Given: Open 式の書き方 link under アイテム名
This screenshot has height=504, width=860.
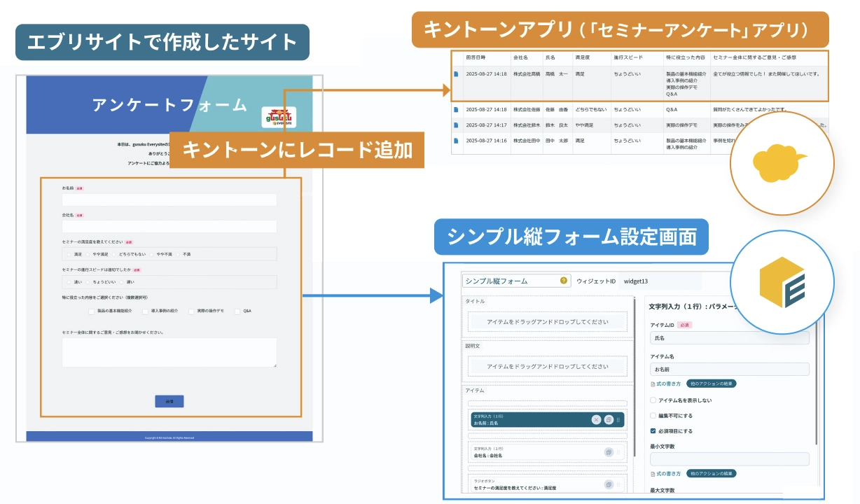Looking at the screenshot, I should point(666,384).
